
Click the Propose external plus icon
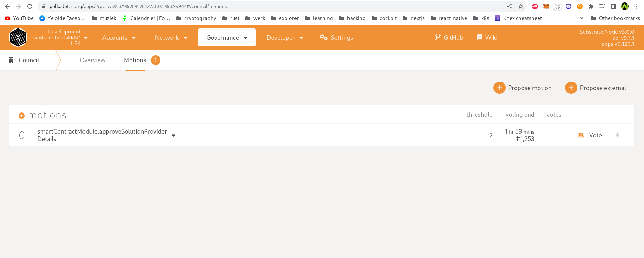point(571,88)
